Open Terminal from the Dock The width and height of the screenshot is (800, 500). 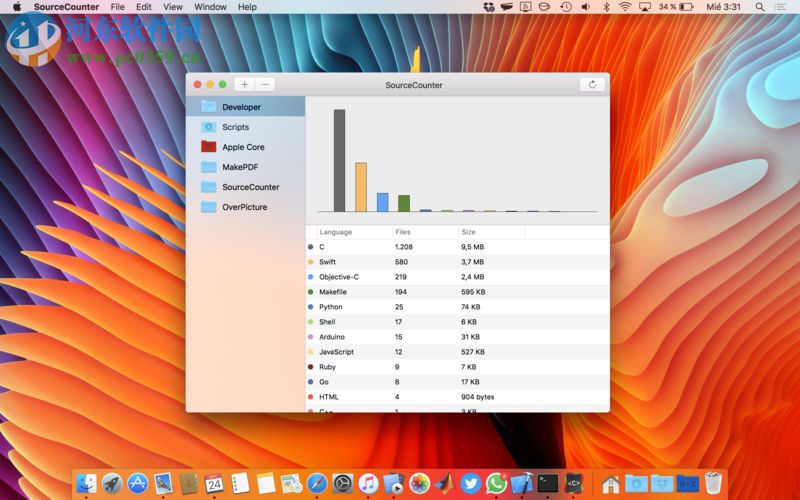(x=547, y=483)
